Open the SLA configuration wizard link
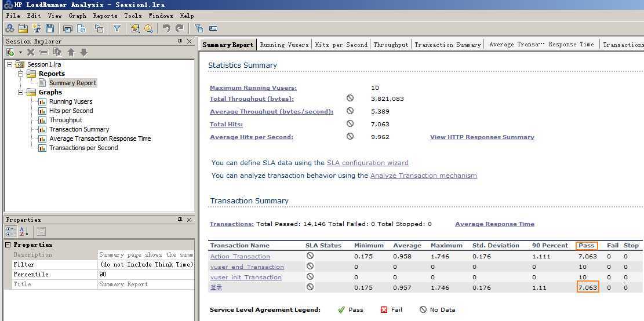The image size is (644, 321). point(368,163)
